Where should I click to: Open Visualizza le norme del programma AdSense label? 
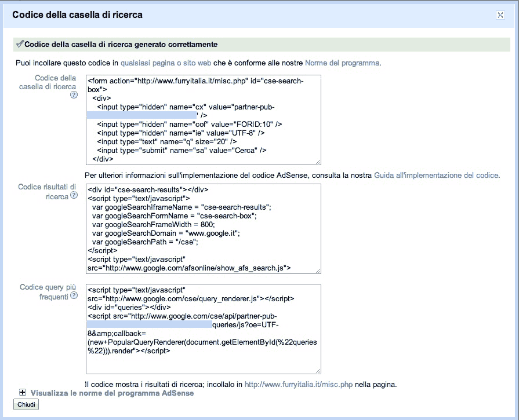click(x=112, y=393)
